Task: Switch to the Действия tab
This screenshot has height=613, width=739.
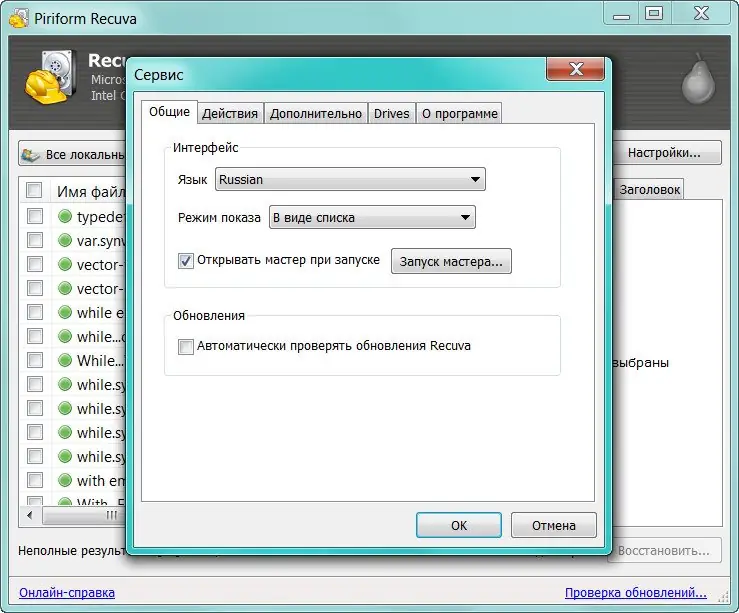Action: click(x=230, y=114)
